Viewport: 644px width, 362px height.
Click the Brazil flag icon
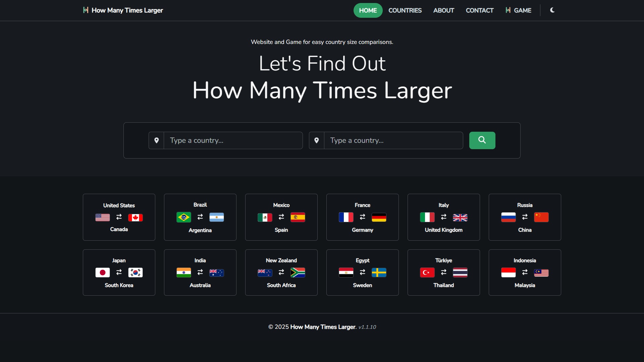184,217
